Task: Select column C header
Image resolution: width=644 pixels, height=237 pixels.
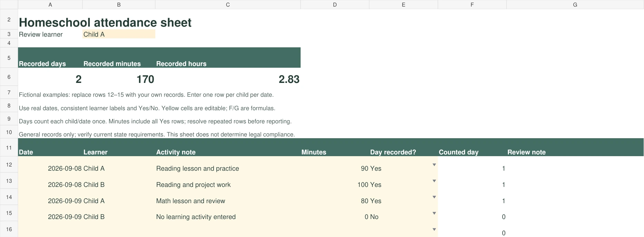Action: [x=228, y=4]
